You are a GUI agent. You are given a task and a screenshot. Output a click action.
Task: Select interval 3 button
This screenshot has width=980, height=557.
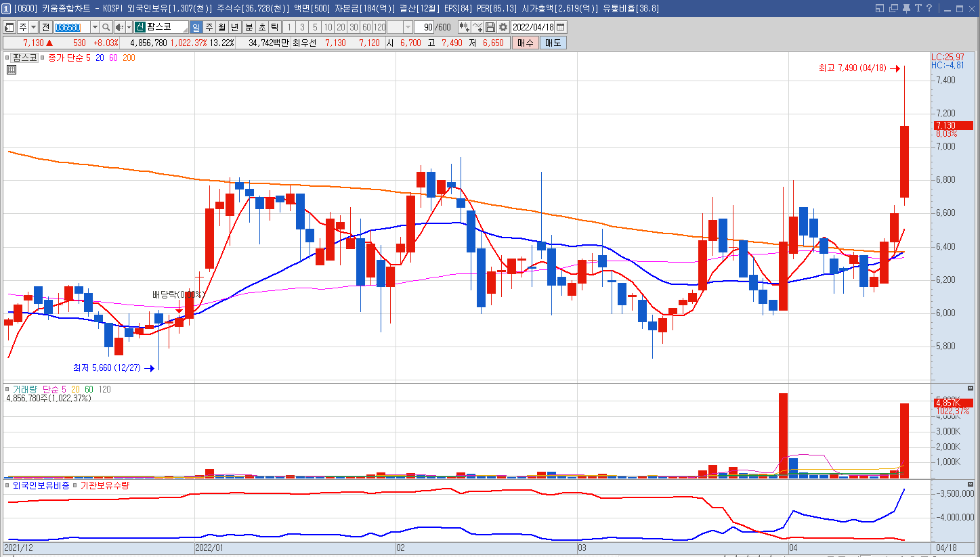tap(302, 27)
